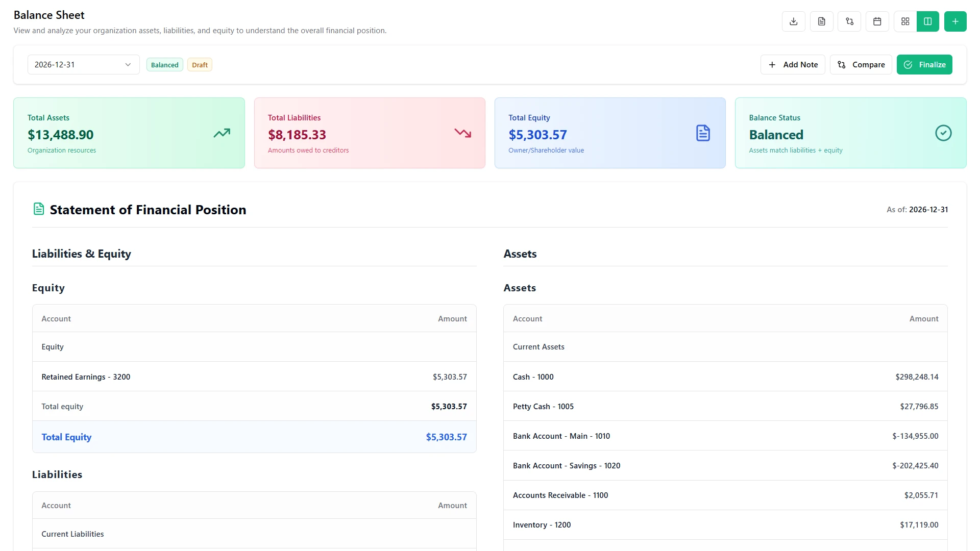
Task: Open the calendar icon button
Action: pos(877,21)
